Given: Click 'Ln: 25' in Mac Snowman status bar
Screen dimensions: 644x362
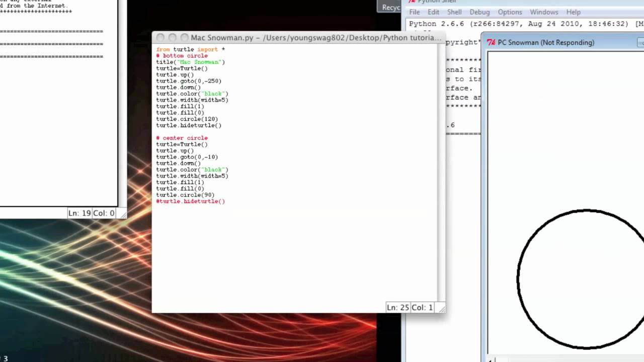Looking at the screenshot, I should (x=397, y=307).
